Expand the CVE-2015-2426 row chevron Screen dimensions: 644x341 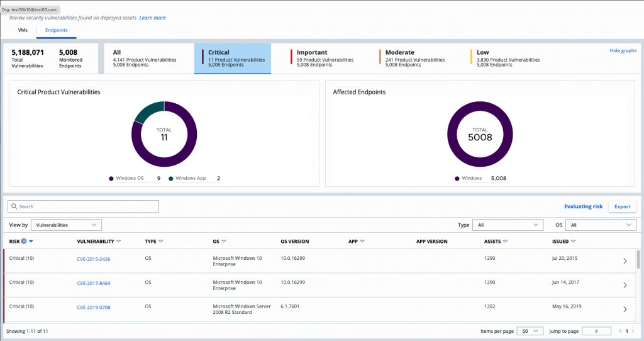(625, 261)
